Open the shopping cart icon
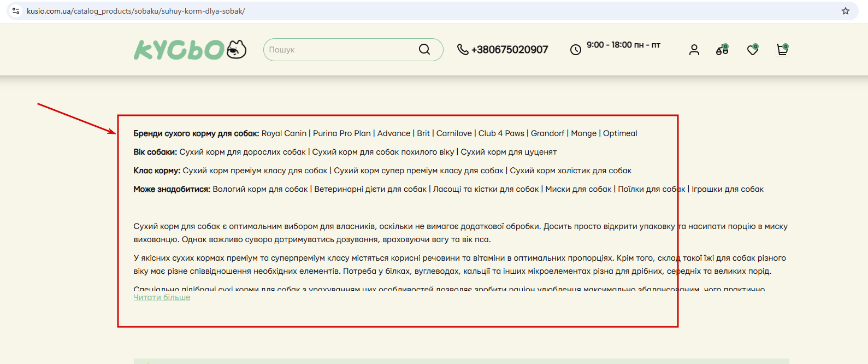Screen dimensions: 868x364 [782, 50]
